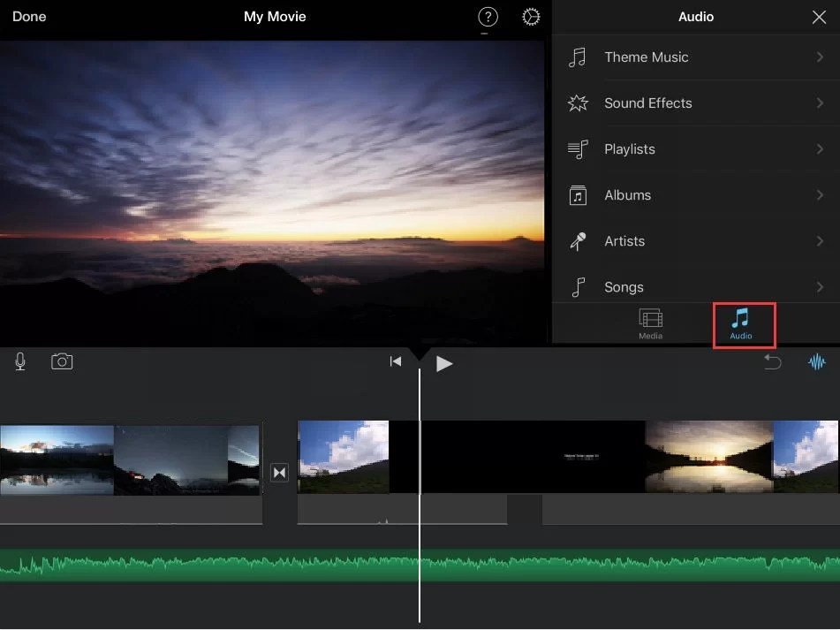The width and height of the screenshot is (840, 630).
Task: Select the Audio tab
Action: tap(743, 324)
